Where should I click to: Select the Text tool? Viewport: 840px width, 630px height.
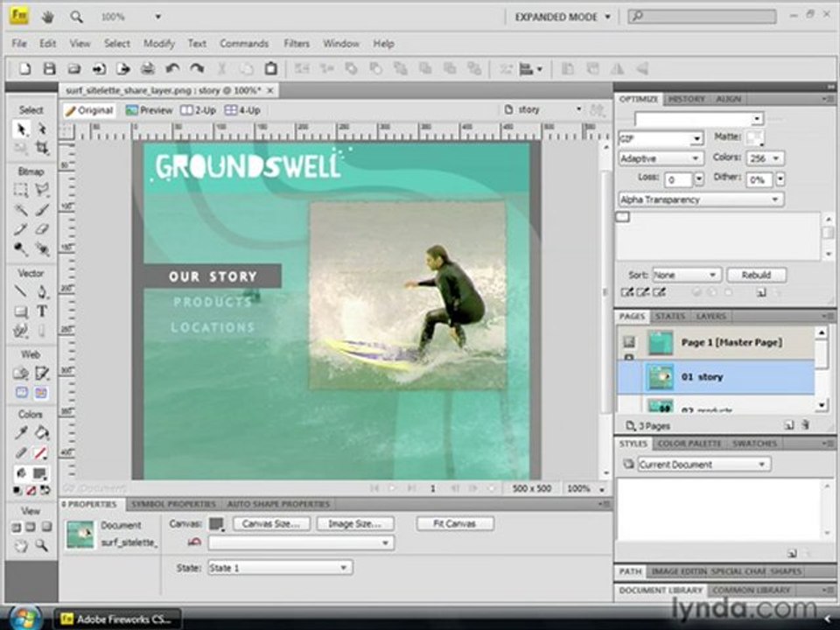(x=42, y=311)
